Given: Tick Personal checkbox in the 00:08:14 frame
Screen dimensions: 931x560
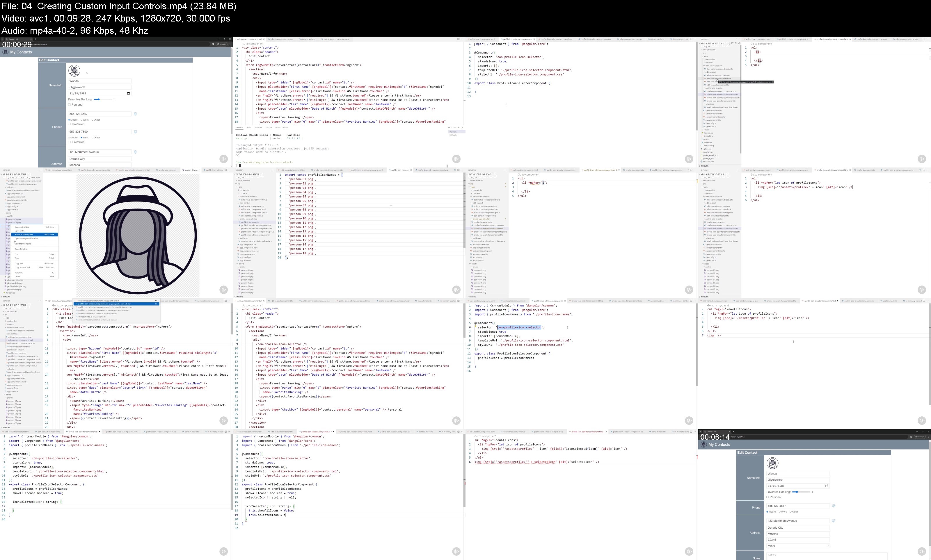Looking at the screenshot, I should pos(767,497).
